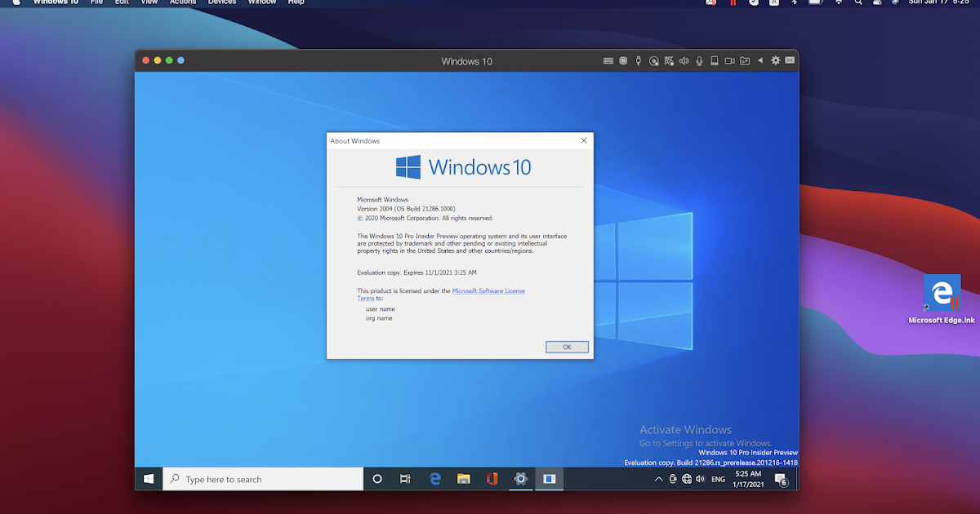Screen dimensions: 980x514
Task: Open the Windows Start button
Action: [x=149, y=479]
